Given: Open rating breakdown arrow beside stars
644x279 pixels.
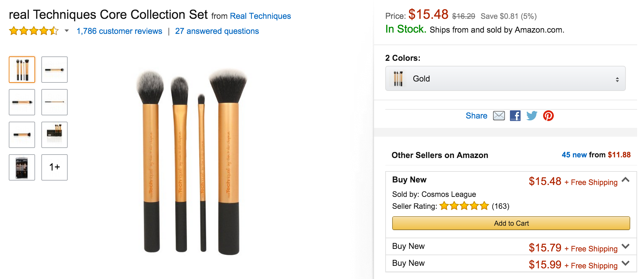Looking at the screenshot, I should pos(67,31).
